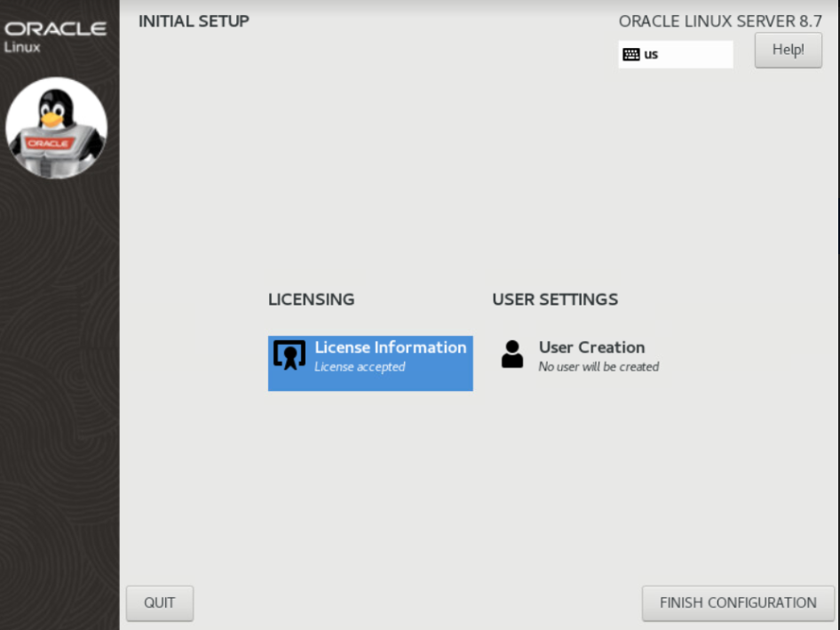Click the "us" keyboard layout text
The image size is (840, 630).
651,54
